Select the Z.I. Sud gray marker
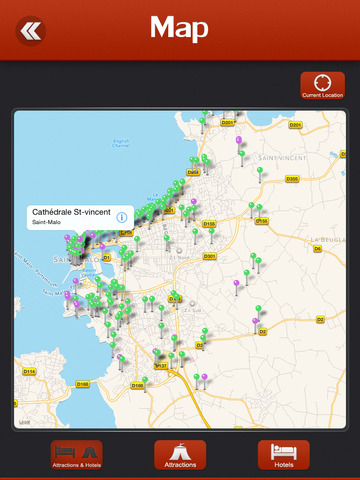Screen dimensions: 360x480 tap(192, 304)
